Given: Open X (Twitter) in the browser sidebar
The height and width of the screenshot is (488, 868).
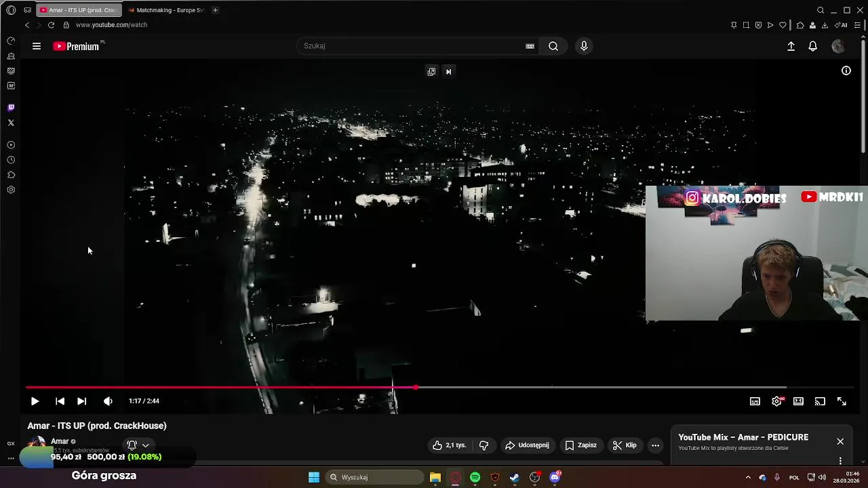Looking at the screenshot, I should click(11, 123).
